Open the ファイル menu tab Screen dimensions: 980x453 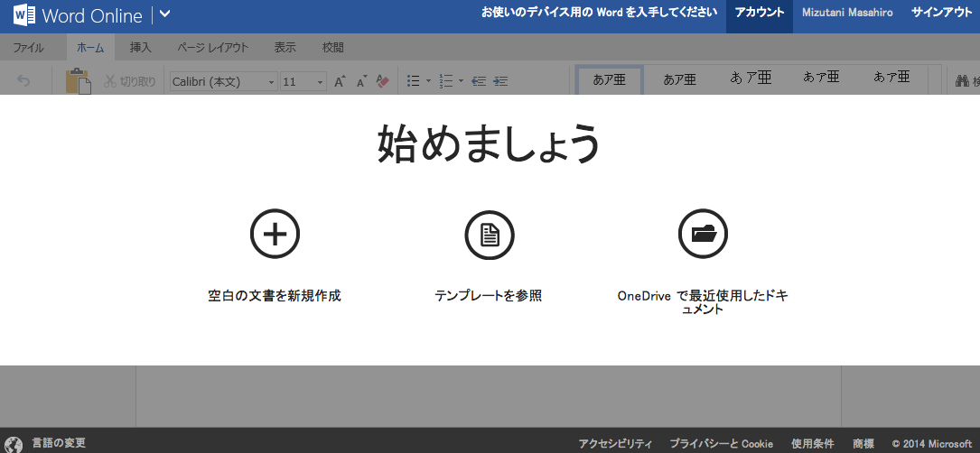[x=29, y=48]
